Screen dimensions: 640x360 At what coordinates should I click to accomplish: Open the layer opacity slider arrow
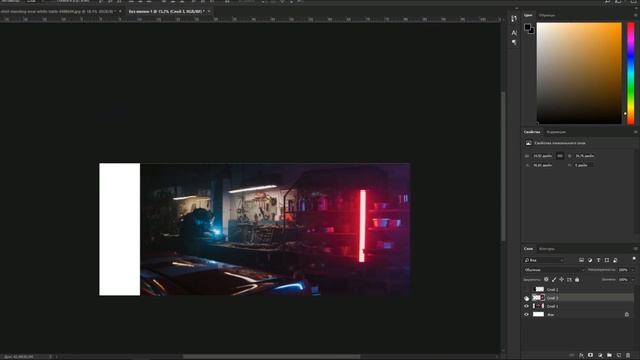pyautogui.click(x=633, y=270)
